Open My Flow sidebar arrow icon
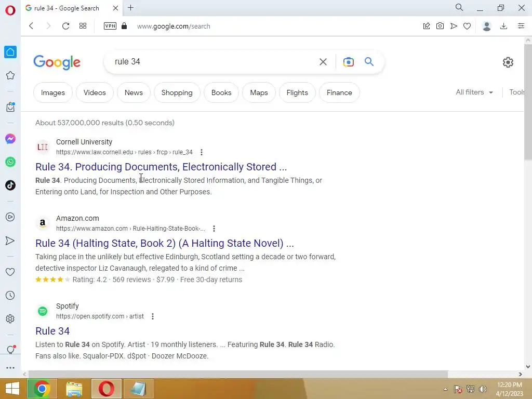Image resolution: width=532 pixels, height=399 pixels. click(x=10, y=241)
